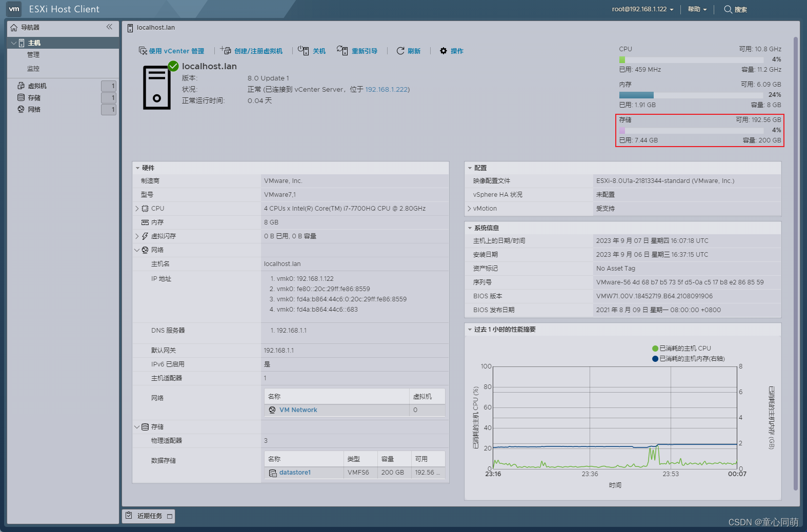Click the vertical scrollbar on the right

point(795,264)
